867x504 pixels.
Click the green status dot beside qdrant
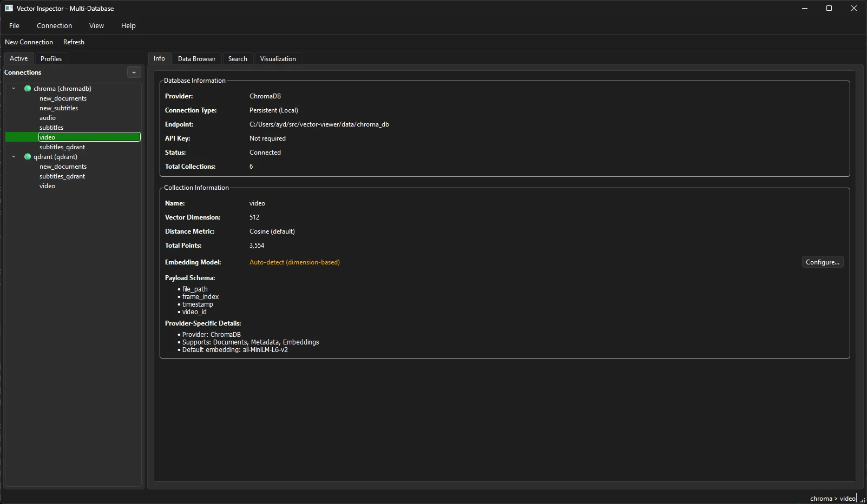point(28,157)
